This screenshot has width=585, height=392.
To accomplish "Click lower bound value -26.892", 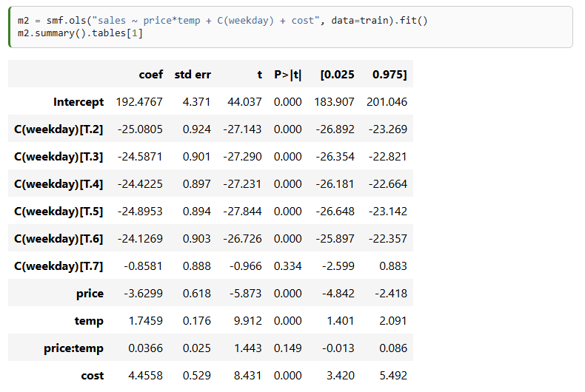I will click(335, 129).
